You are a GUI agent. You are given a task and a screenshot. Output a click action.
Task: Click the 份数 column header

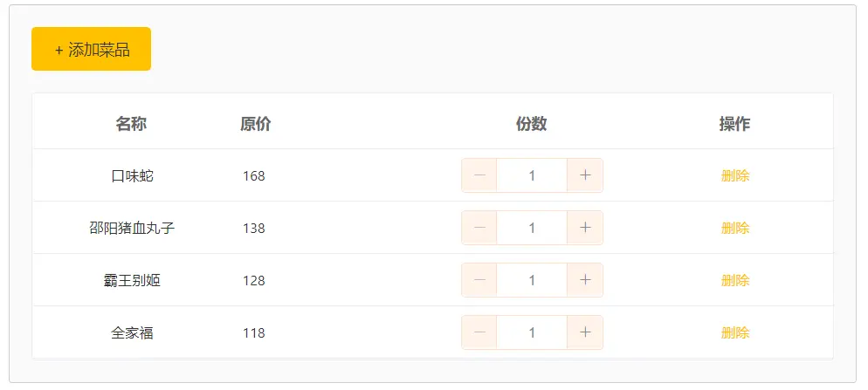(x=532, y=123)
